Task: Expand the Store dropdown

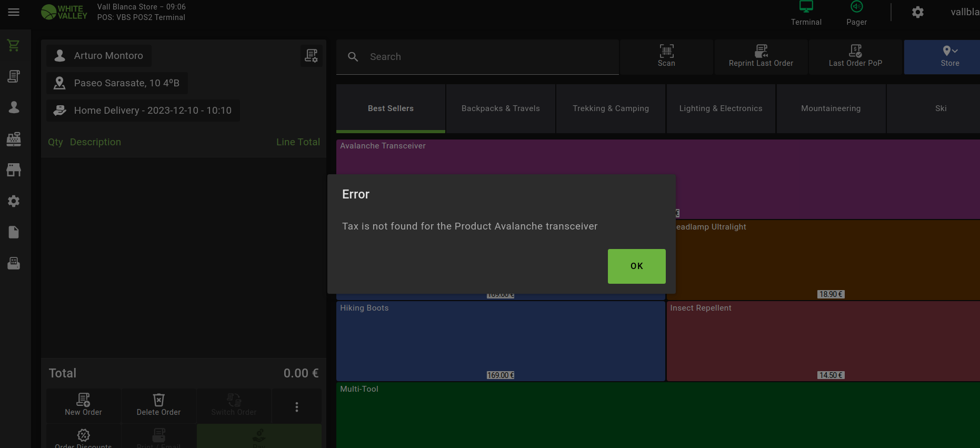Action: click(x=949, y=56)
